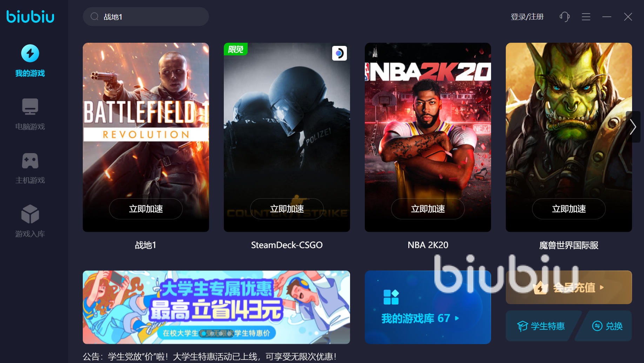
Task: Open the hamburger menu icon
Action: pyautogui.click(x=586, y=16)
